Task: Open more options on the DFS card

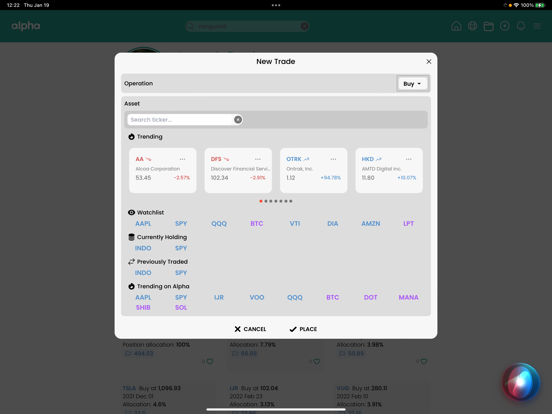Action: tap(258, 159)
